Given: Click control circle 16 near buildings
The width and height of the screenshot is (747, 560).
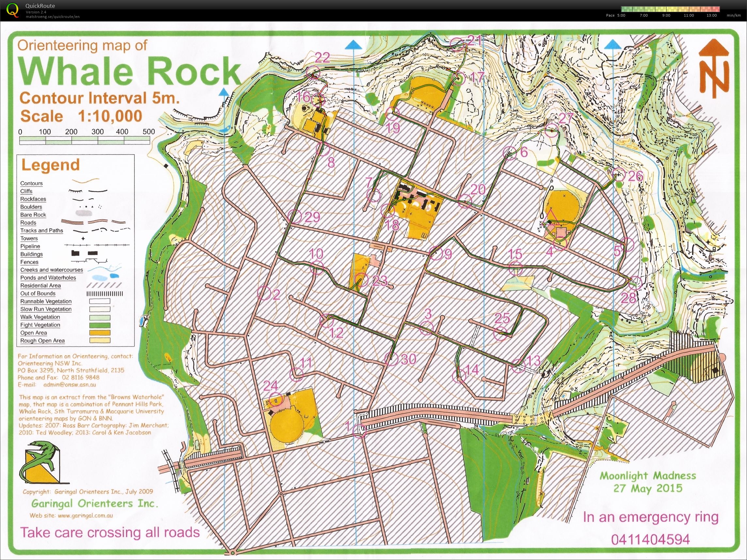Looking at the screenshot, I should (318, 99).
